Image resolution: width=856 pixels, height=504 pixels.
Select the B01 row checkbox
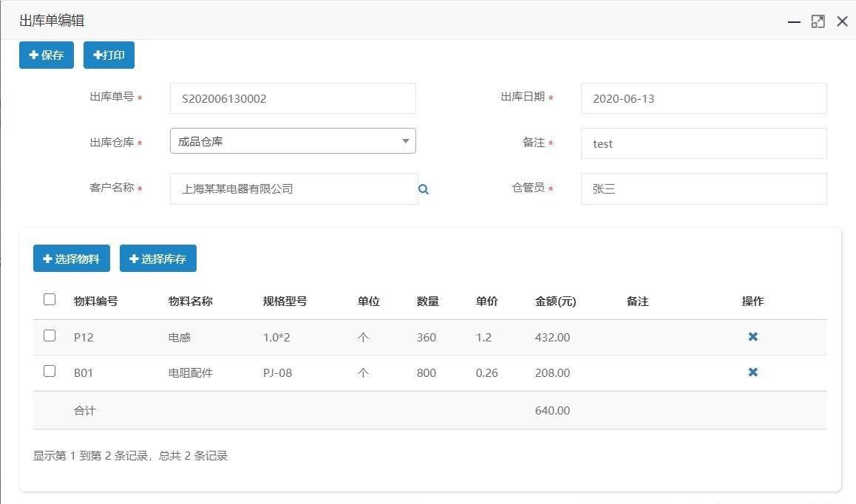[50, 371]
